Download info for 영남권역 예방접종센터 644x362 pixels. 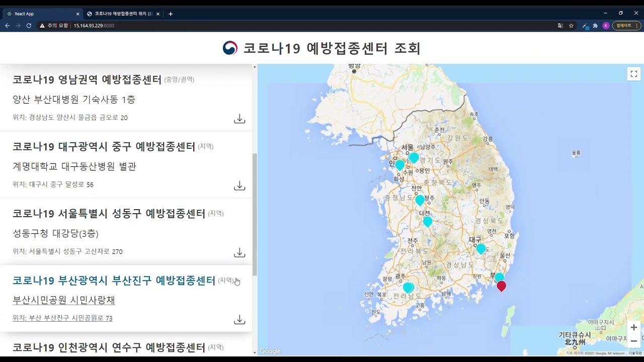click(239, 119)
